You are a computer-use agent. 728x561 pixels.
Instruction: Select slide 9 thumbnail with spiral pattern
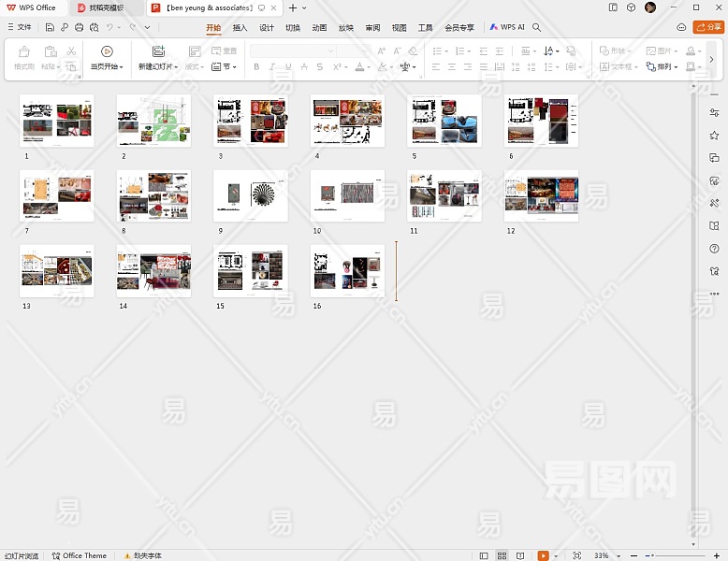click(250, 195)
